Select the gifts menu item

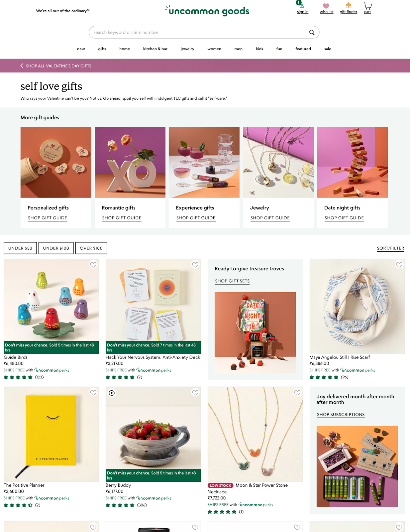pyautogui.click(x=102, y=49)
